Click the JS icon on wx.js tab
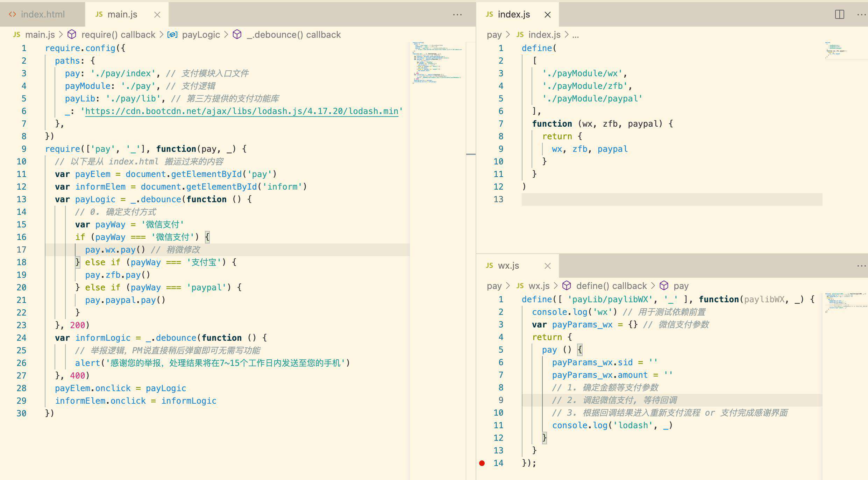Screen dimensions: 868x480 click(x=489, y=266)
